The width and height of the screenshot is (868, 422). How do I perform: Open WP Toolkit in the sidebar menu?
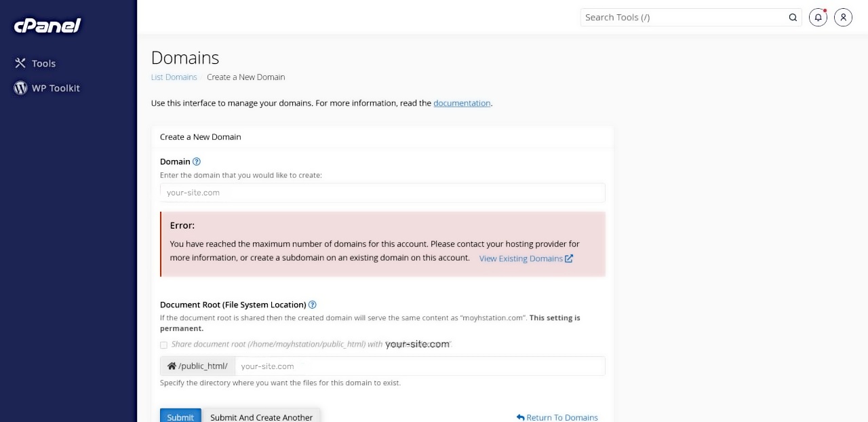tap(56, 88)
